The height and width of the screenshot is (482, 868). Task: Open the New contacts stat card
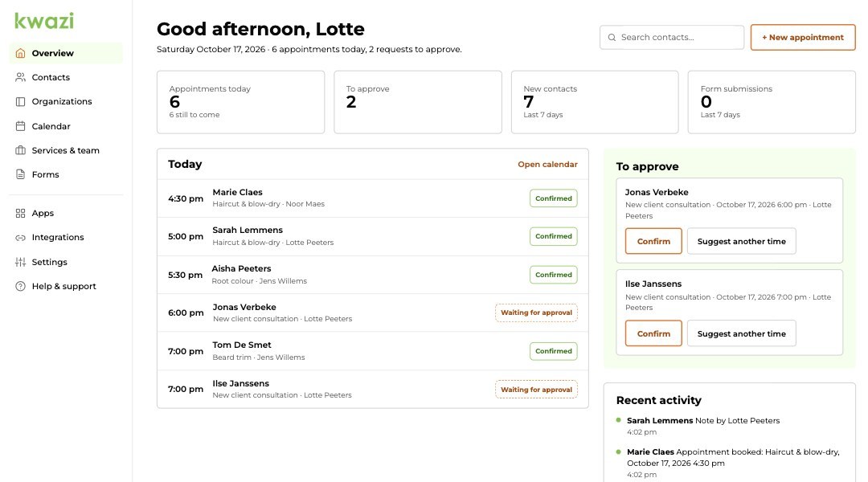[595, 102]
